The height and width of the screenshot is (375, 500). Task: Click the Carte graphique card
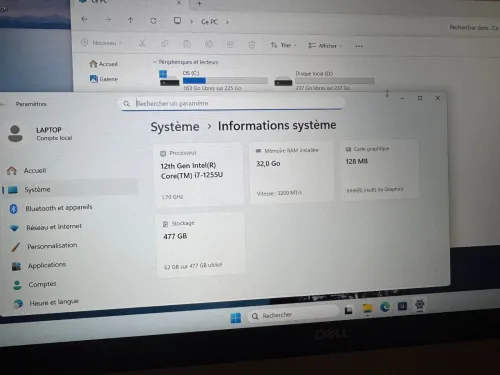click(379, 169)
